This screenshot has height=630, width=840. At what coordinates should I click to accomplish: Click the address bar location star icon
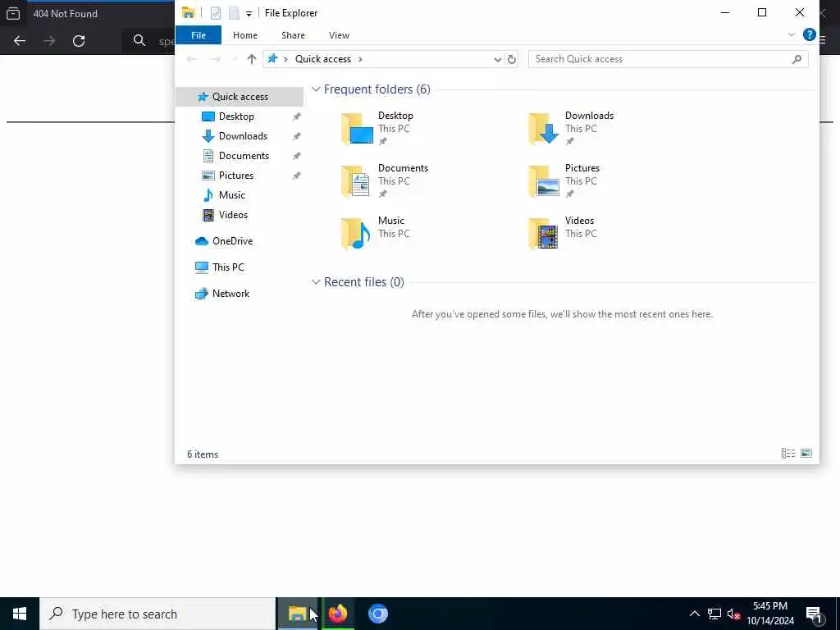272,59
